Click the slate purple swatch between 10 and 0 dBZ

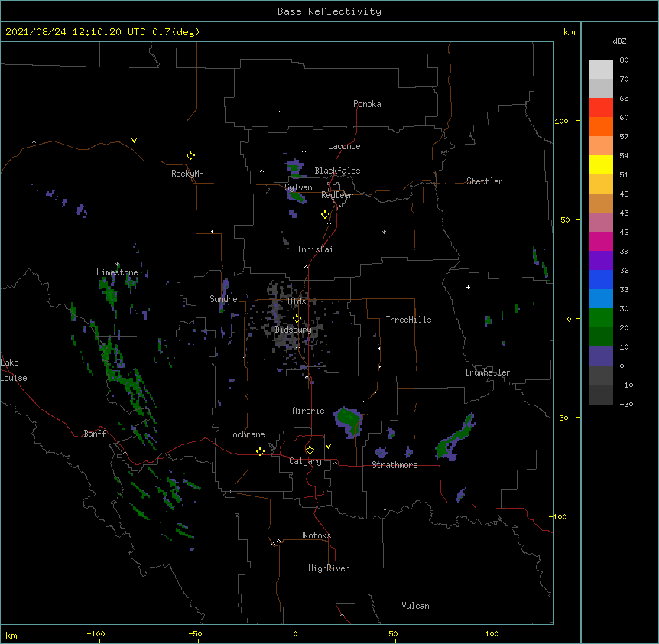point(601,356)
